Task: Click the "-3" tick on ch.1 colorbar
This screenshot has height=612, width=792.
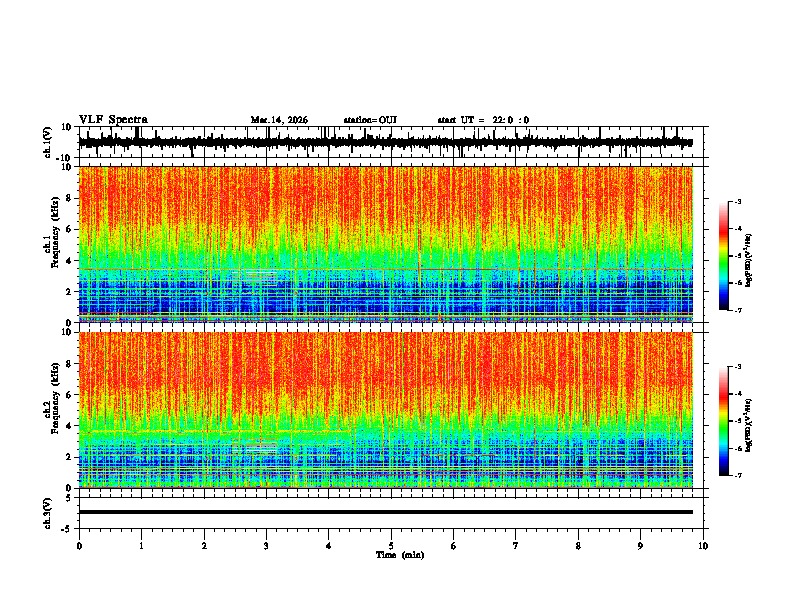Action: [x=737, y=201]
